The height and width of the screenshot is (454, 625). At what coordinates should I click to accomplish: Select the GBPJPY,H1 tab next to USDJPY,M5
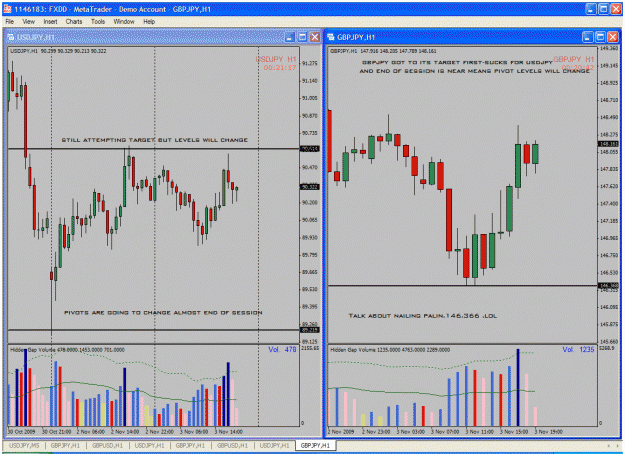(65, 445)
